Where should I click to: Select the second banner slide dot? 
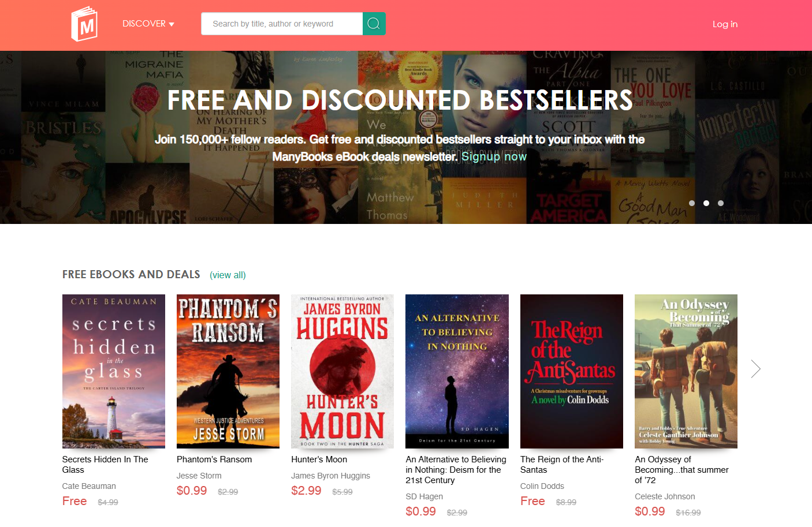click(706, 203)
